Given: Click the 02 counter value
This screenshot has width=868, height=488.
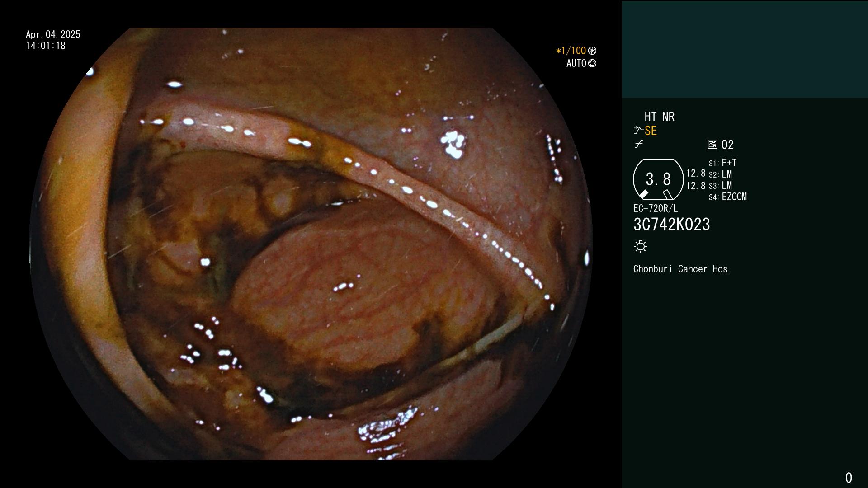Looking at the screenshot, I should pyautogui.click(x=728, y=145).
